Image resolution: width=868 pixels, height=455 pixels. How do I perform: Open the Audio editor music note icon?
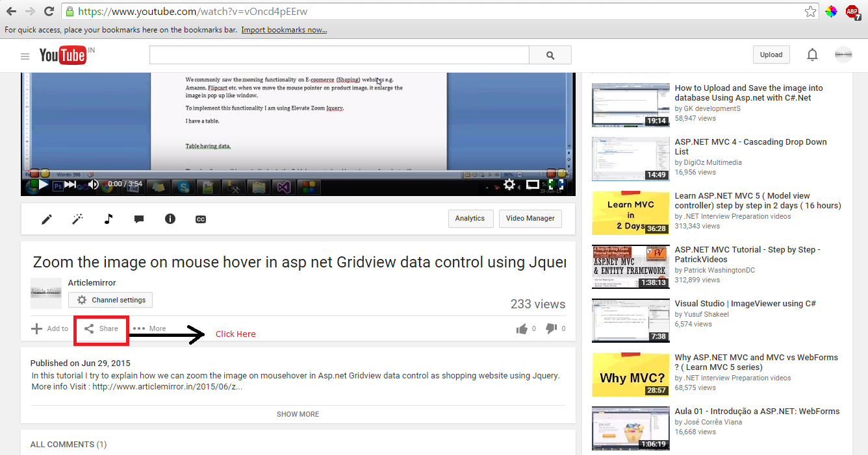108,219
